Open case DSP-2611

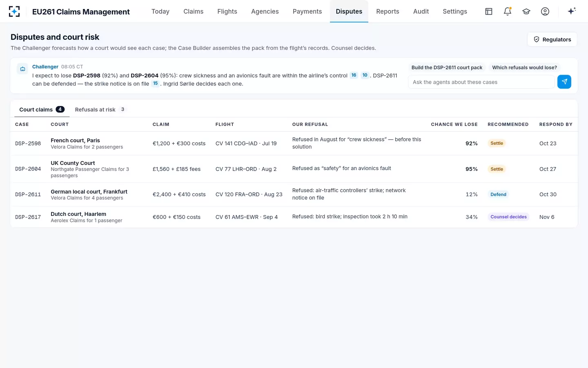[28, 194]
